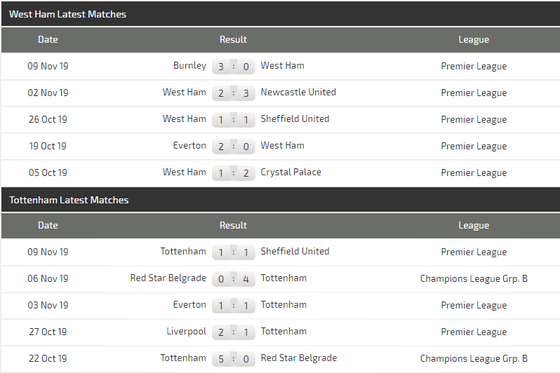560x373 pixels.
Task: Click the Everton 1:1 Tottenham score box
Action: tap(234, 305)
